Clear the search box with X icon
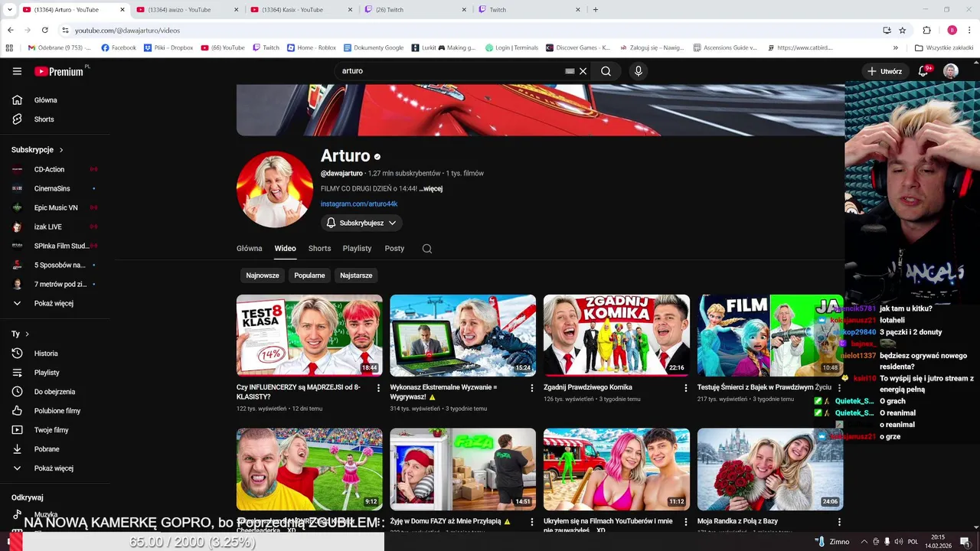 coord(583,71)
